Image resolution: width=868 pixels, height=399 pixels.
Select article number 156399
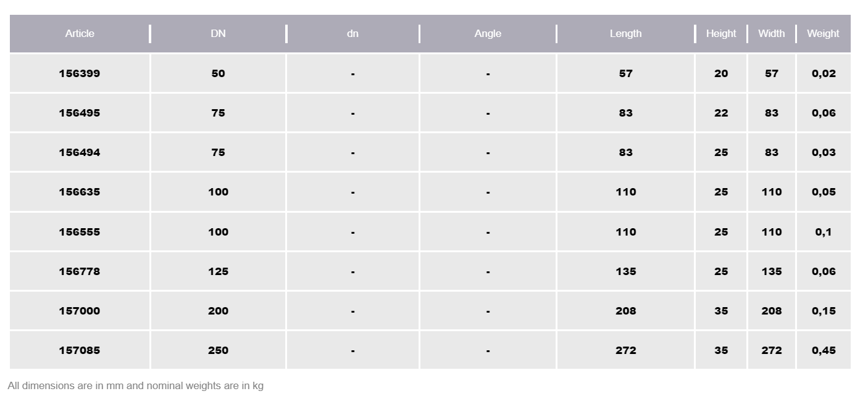coord(80,73)
